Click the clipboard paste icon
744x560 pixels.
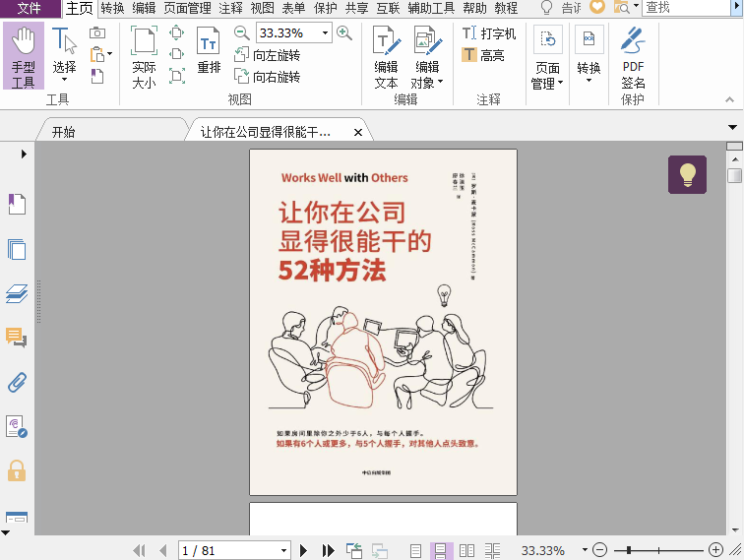97,54
